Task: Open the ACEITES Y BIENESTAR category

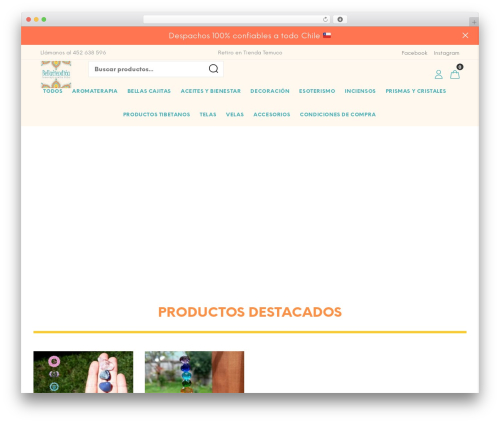Action: click(x=210, y=91)
